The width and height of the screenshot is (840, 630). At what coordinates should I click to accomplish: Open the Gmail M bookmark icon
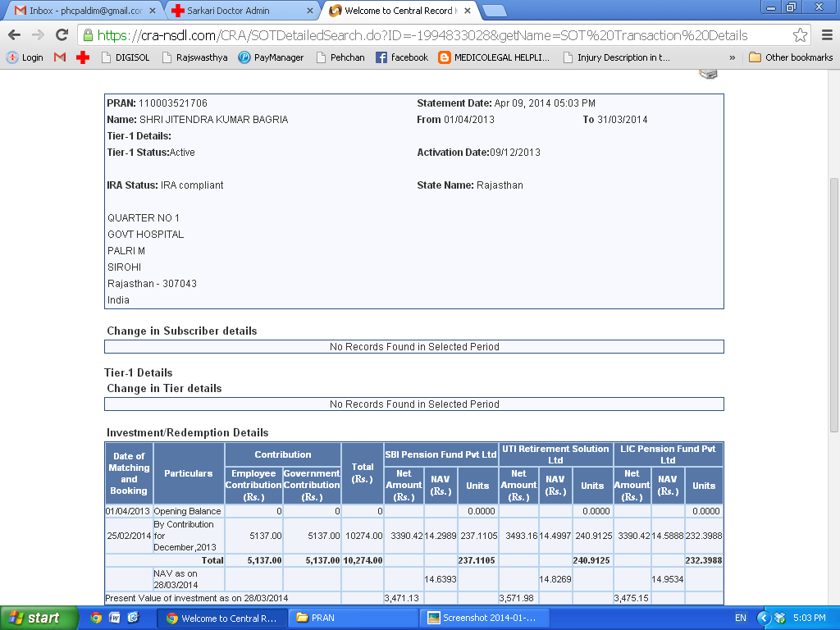coord(60,57)
